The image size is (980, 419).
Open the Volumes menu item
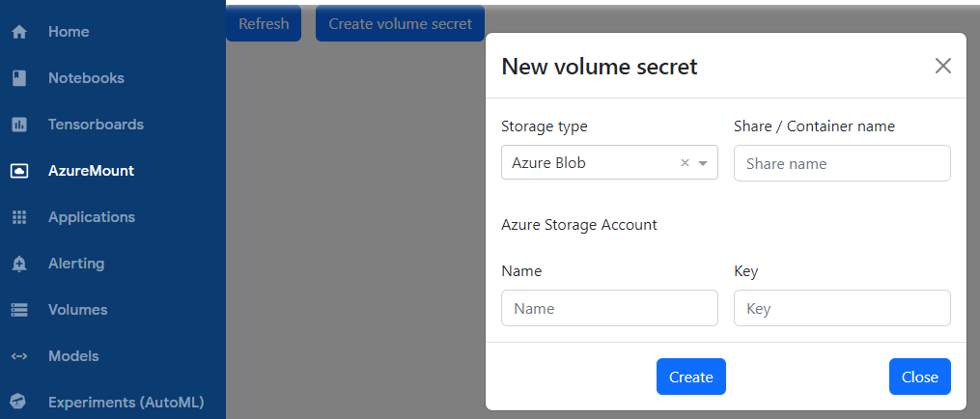[77, 310]
